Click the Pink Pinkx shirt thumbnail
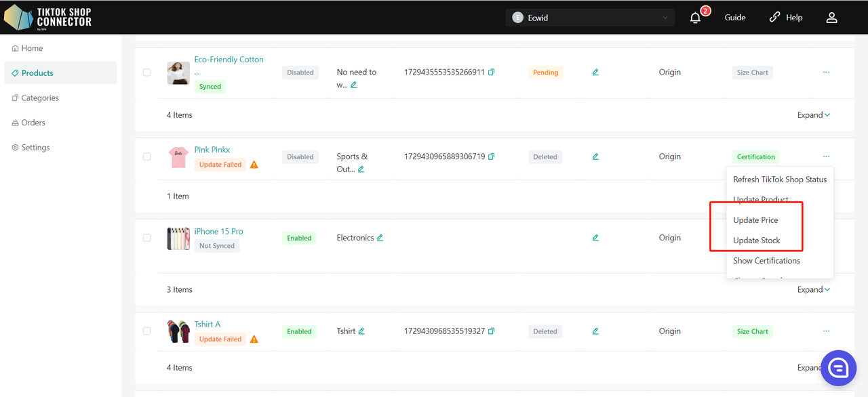Screen dimensions: 868x397 [x=178, y=157]
